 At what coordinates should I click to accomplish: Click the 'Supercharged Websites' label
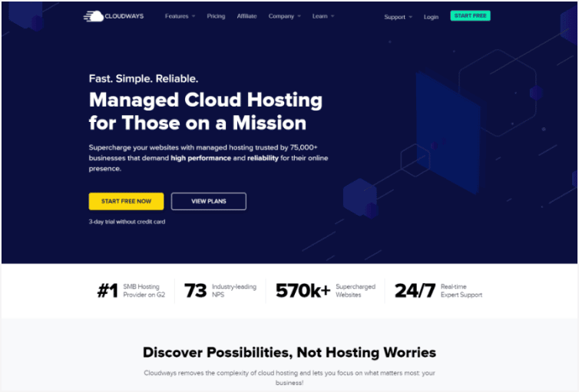(x=356, y=291)
